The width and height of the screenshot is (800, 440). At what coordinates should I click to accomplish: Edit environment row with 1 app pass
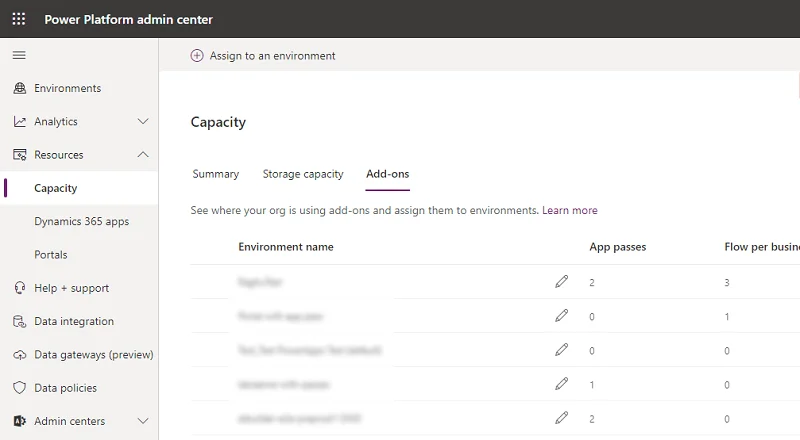coord(561,384)
